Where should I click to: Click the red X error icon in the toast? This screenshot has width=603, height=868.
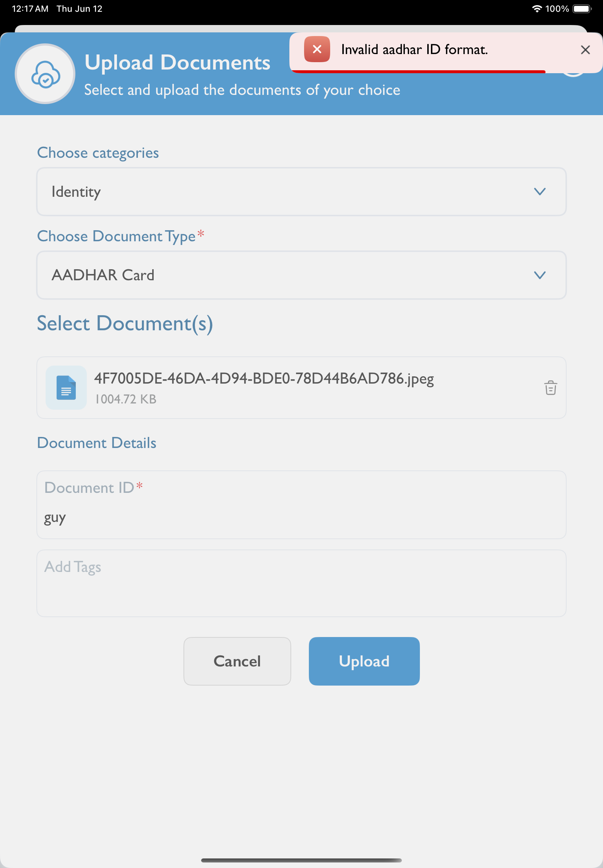click(317, 49)
